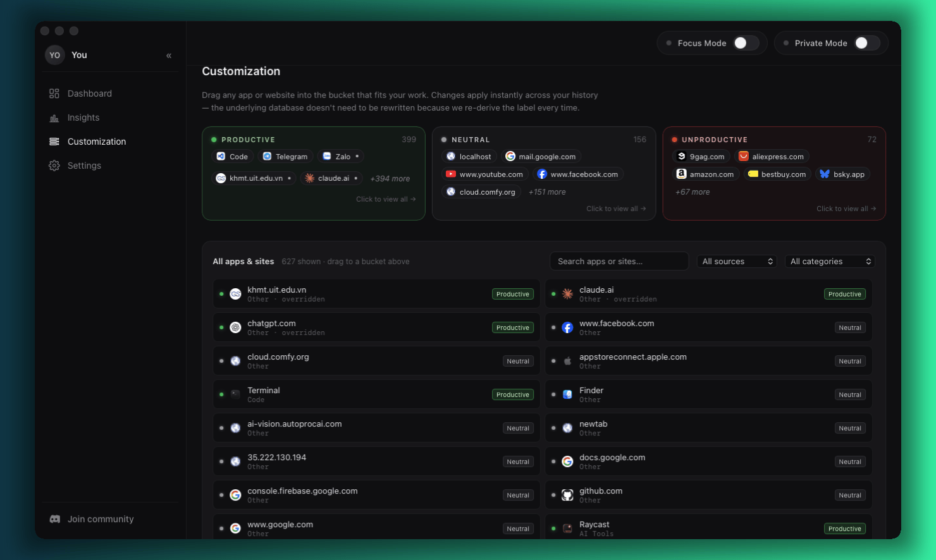936x560 pixels.
Task: Click the khmt.uit.edu.vn site icon in list
Action: [x=235, y=294]
